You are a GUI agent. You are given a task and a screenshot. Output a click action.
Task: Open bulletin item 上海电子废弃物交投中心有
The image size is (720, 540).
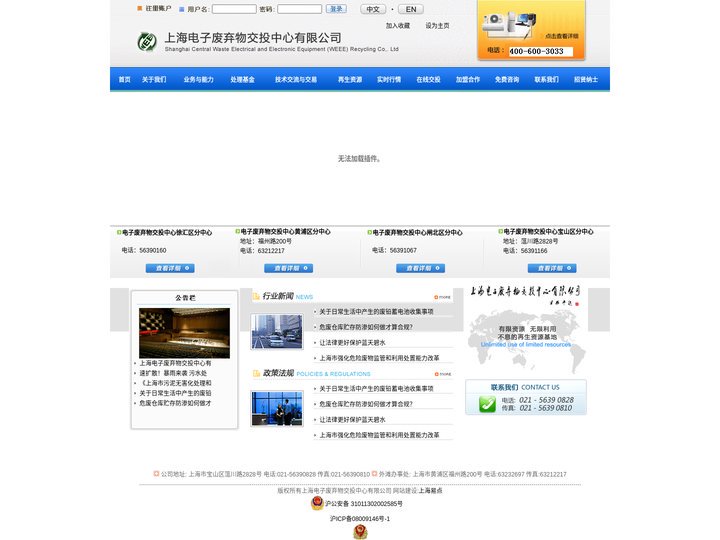(x=175, y=363)
